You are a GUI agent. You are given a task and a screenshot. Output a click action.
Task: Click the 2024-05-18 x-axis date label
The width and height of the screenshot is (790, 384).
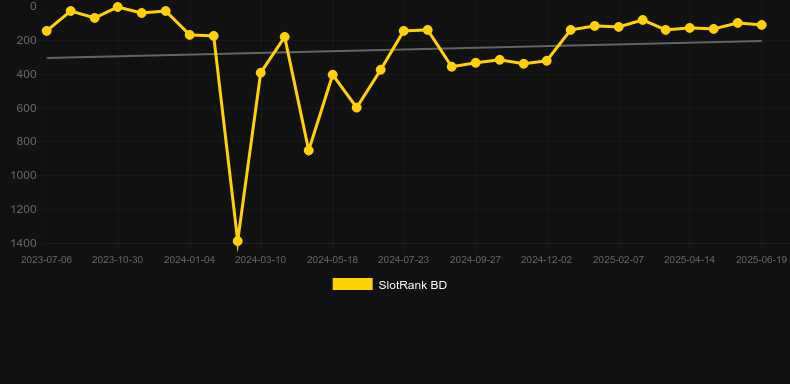coord(333,260)
